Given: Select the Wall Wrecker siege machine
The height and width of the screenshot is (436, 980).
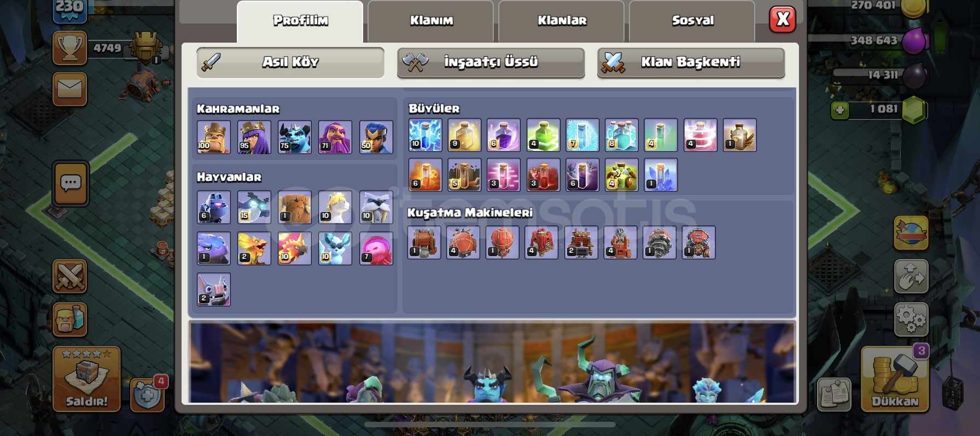Looking at the screenshot, I should click(424, 243).
